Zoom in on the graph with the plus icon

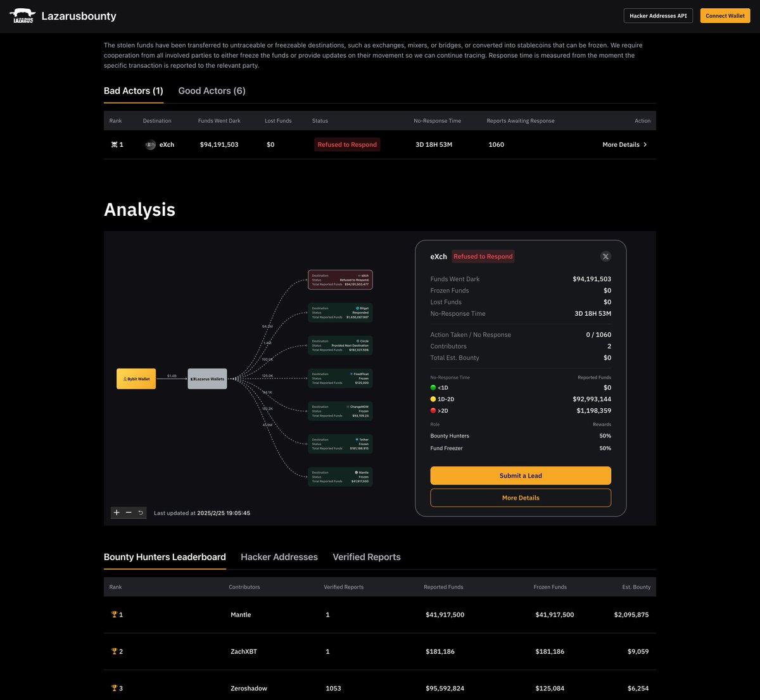pos(116,513)
